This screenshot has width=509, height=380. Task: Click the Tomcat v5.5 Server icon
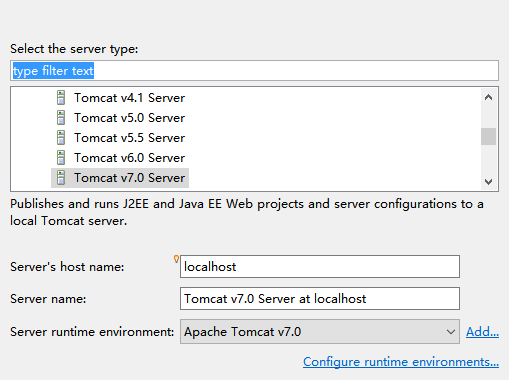(x=61, y=138)
